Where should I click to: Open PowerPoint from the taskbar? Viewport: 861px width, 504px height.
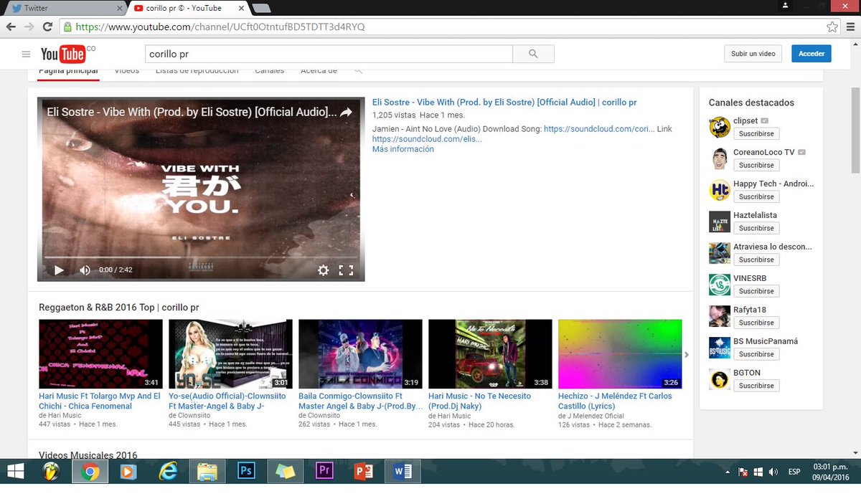click(364, 471)
